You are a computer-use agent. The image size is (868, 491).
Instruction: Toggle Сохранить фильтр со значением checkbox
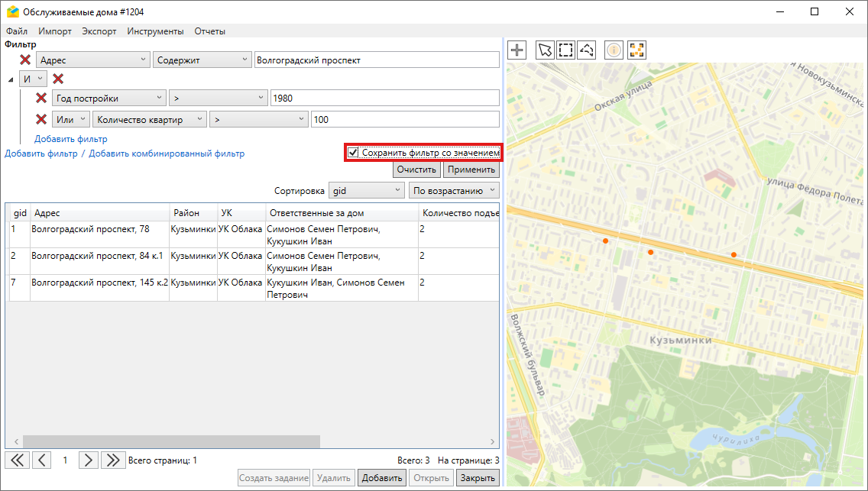tap(353, 153)
